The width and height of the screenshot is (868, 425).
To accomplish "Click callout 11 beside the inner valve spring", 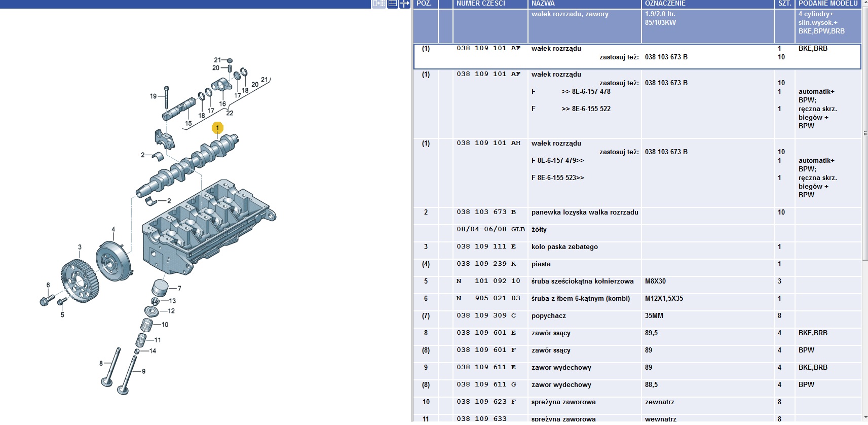I will (158, 340).
